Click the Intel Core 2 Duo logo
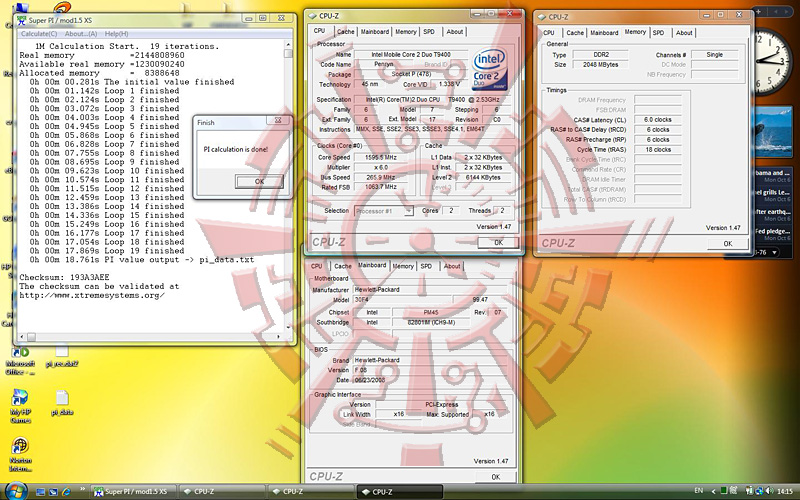 pyautogui.click(x=489, y=69)
